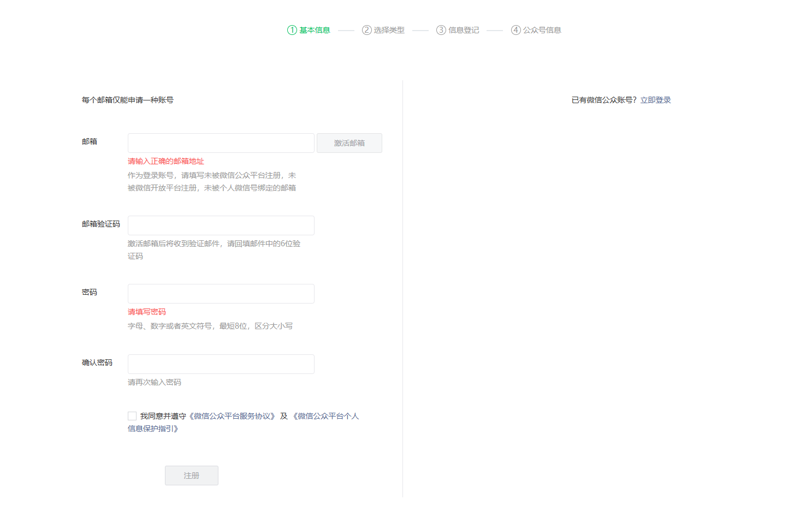812x505 pixels.
Task: Click into the 确认密码 confirm password field
Action: tap(221, 364)
